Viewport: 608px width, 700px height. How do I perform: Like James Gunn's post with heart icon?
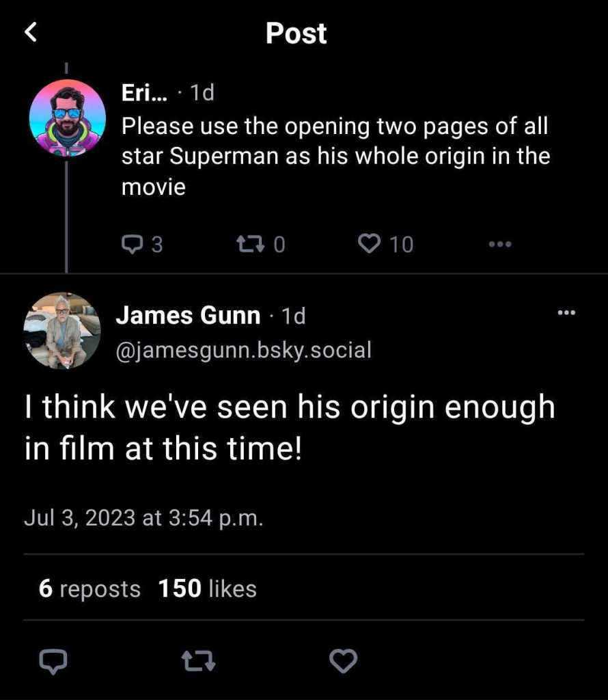(343, 660)
